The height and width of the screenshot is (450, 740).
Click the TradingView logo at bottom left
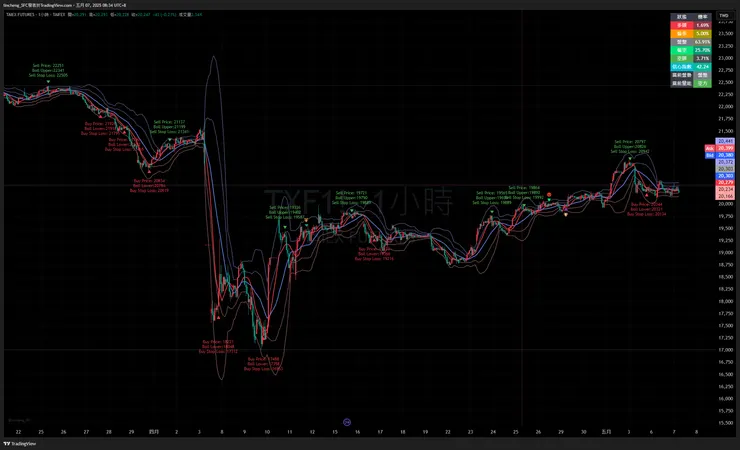pyautogui.click(x=20, y=443)
